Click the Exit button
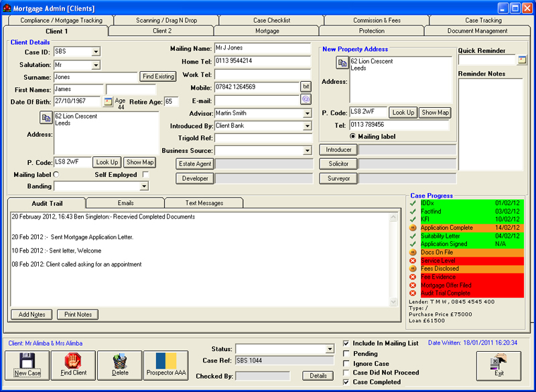 498,366
